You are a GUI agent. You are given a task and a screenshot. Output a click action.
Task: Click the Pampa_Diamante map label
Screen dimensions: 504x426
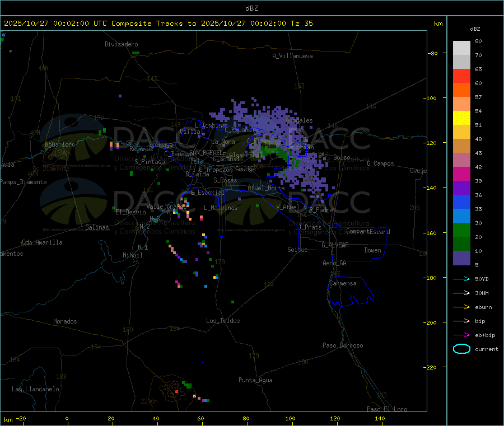tap(24, 182)
